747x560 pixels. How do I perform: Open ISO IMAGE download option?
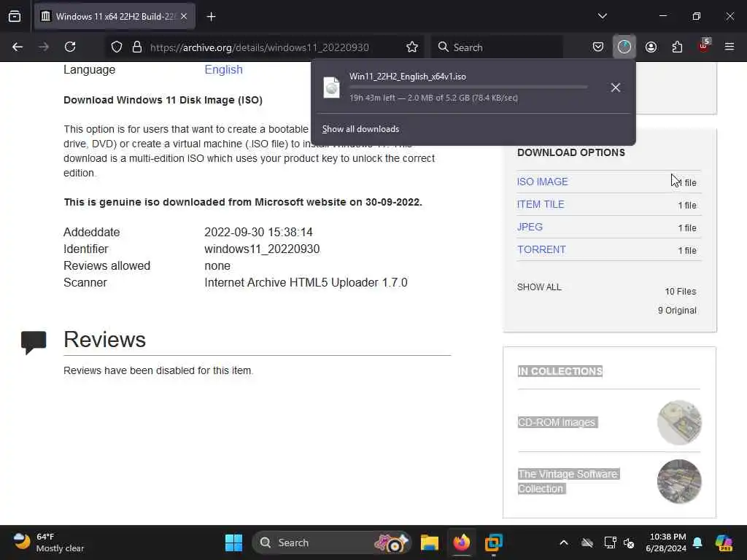(x=543, y=182)
